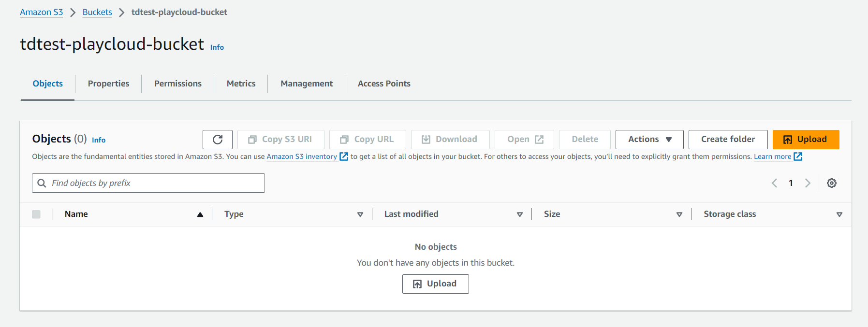Sort objects by Storage class arrow
The width and height of the screenshot is (868, 327).
(839, 214)
